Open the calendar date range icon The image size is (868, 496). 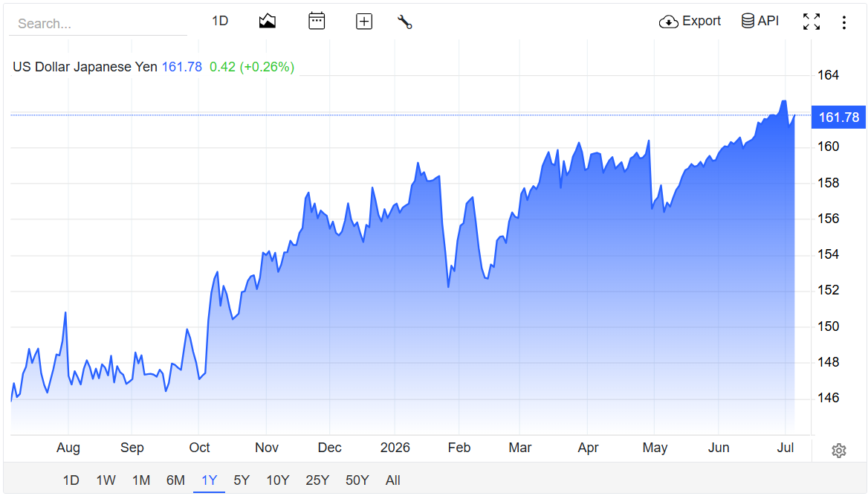pos(317,21)
